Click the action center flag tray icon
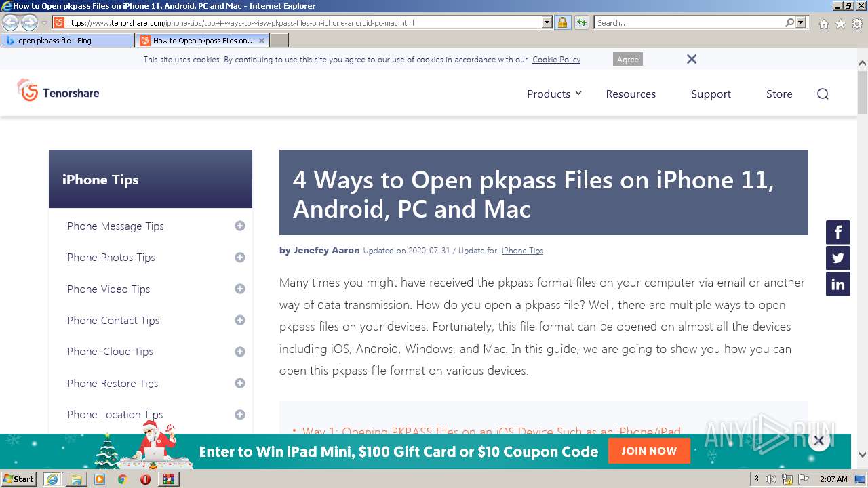The image size is (868, 488). (x=803, y=479)
